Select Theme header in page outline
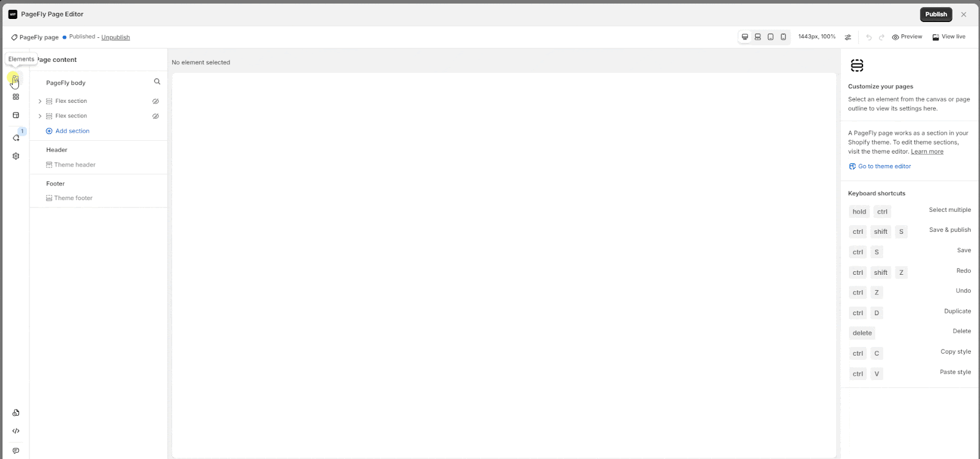Screen dimensions: 980x459 click(71, 165)
